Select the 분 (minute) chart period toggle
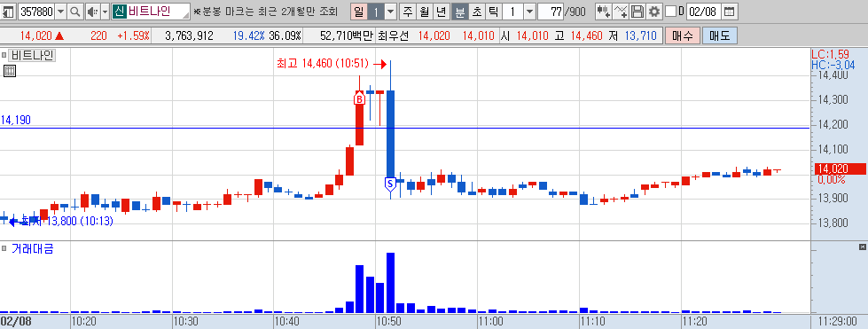This screenshot has height=329, width=868. [x=459, y=11]
